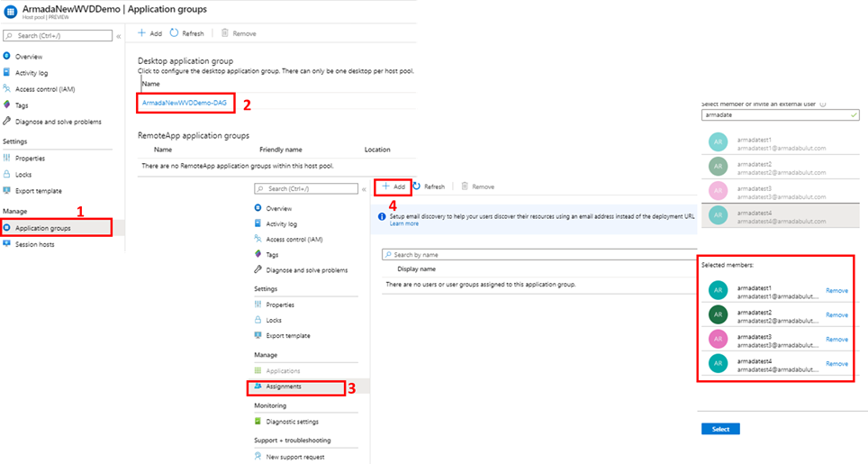
Task: Select armadatest2 from the search results
Action: pos(780,167)
